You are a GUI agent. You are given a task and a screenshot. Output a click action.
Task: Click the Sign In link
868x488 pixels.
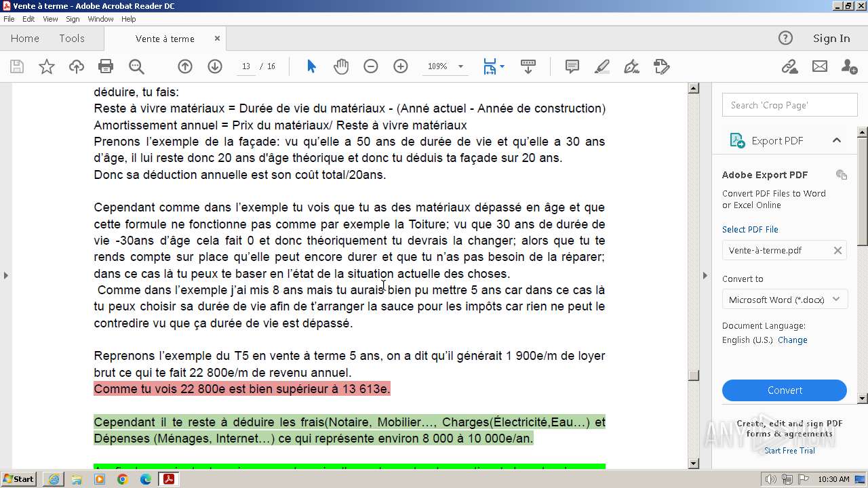pyautogui.click(x=831, y=39)
